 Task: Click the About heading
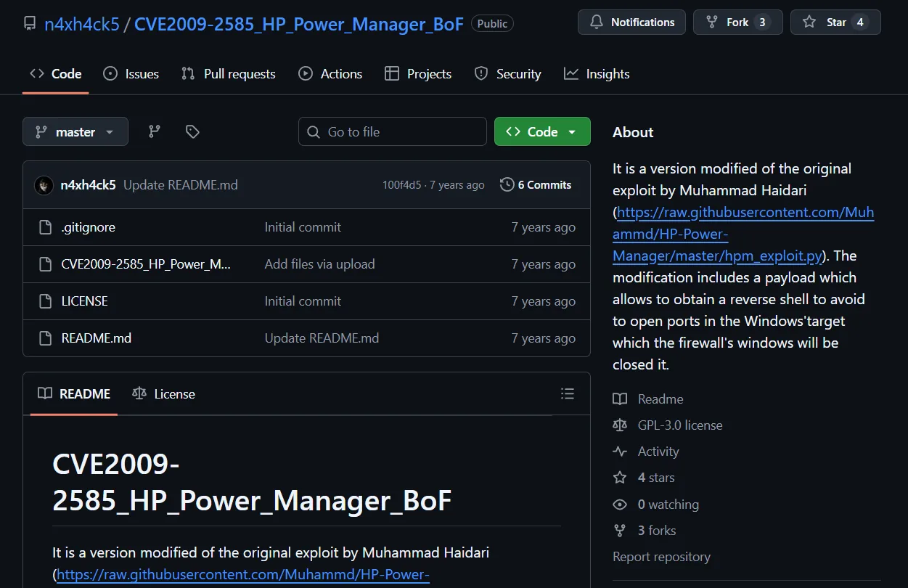pos(633,132)
